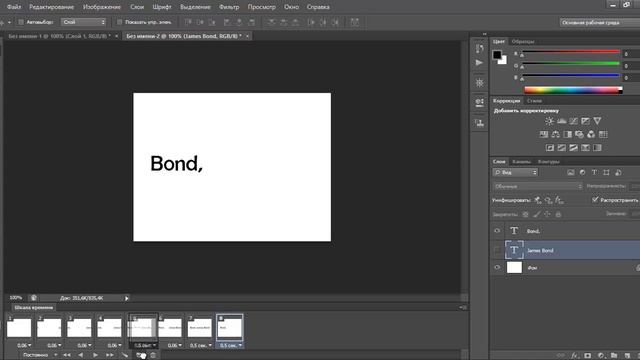The height and width of the screenshot is (360, 640).
Task: Add a Black & White adjustment
Action: click(567, 134)
